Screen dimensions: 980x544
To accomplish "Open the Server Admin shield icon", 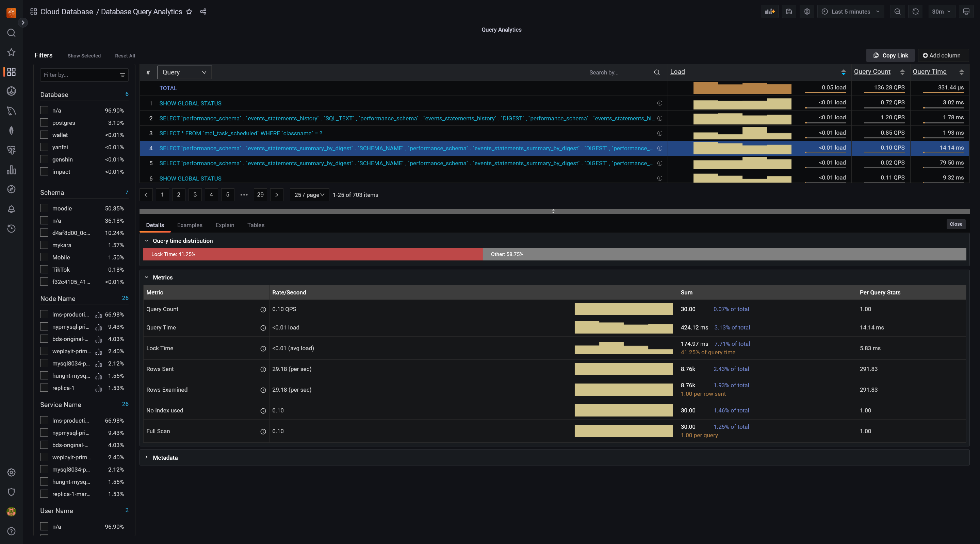I will pos(12,492).
